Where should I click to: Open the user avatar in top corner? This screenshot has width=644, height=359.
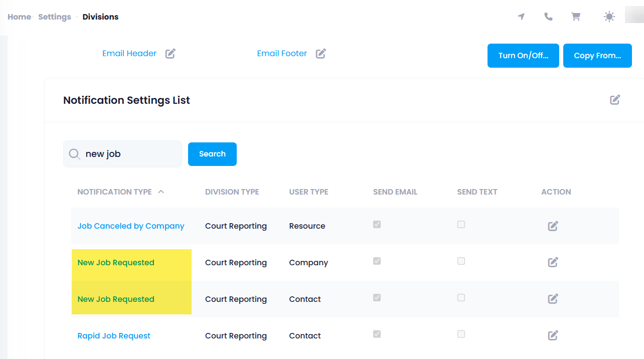pyautogui.click(x=634, y=15)
